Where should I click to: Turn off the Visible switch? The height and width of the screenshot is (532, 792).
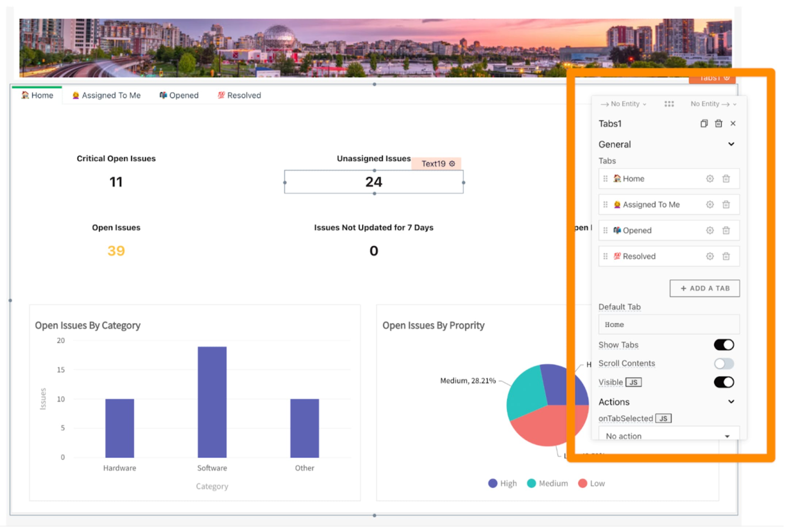click(x=724, y=382)
